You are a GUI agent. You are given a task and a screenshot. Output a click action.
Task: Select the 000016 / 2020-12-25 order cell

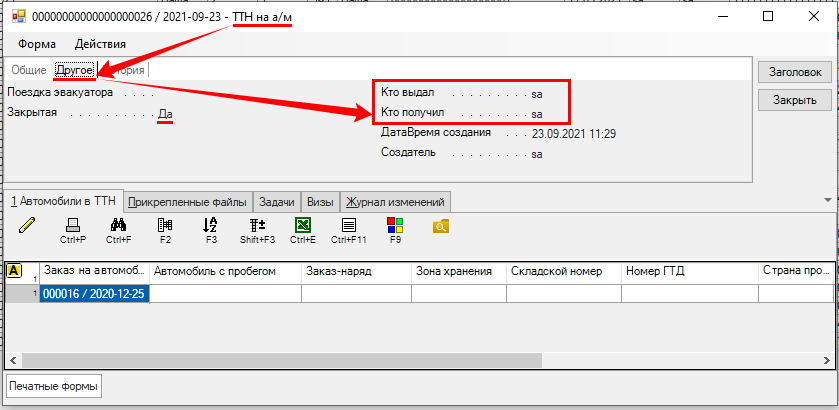[x=94, y=293]
